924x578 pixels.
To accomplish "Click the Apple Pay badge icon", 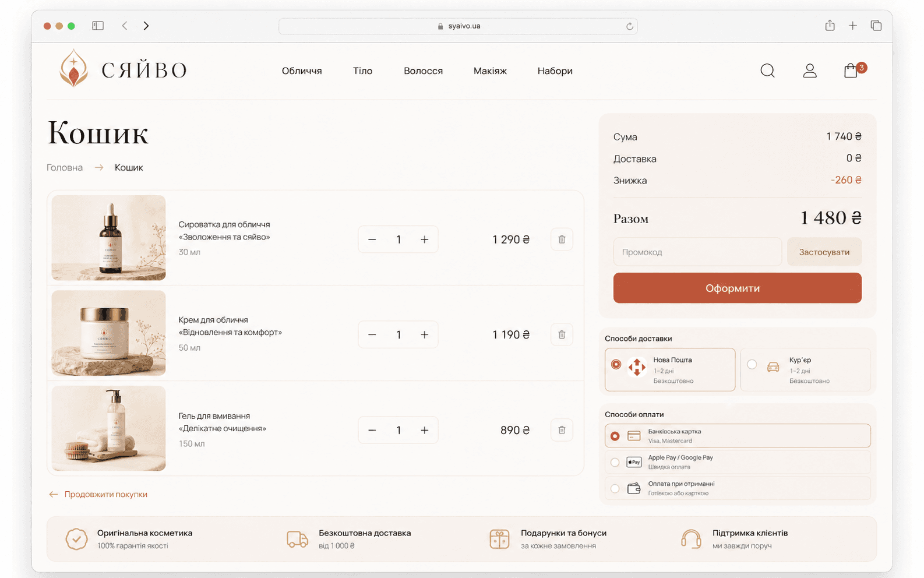I will (634, 462).
